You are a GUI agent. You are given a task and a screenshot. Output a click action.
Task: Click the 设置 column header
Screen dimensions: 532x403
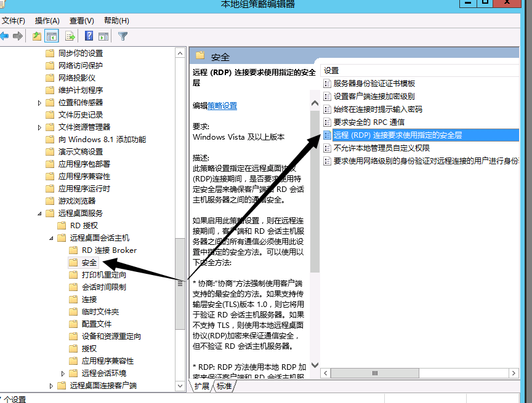(x=419, y=71)
